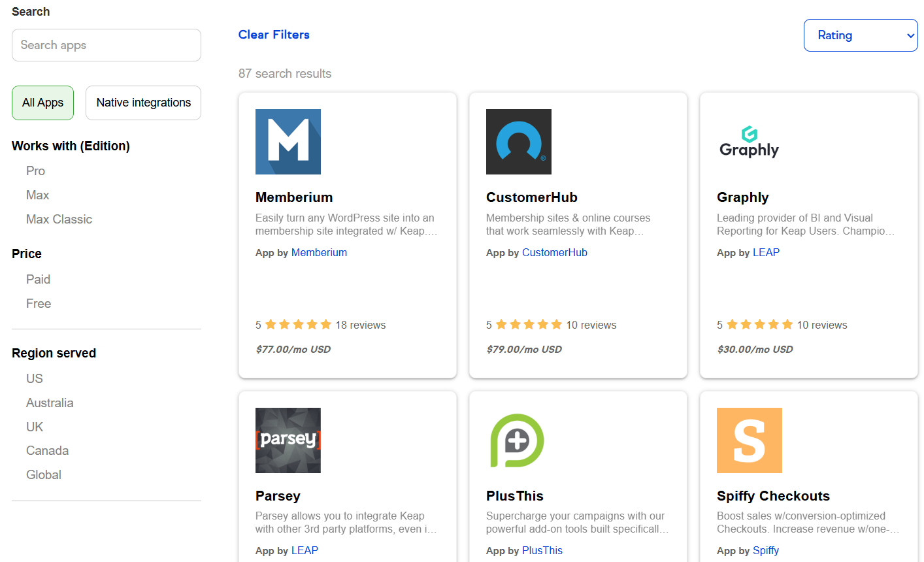Filter by Global region
The image size is (924, 562).
point(44,474)
